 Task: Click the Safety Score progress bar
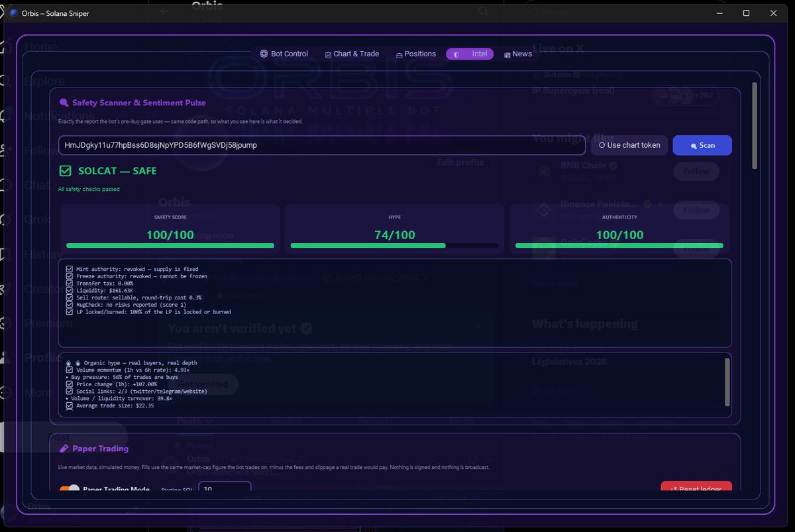tap(169, 246)
